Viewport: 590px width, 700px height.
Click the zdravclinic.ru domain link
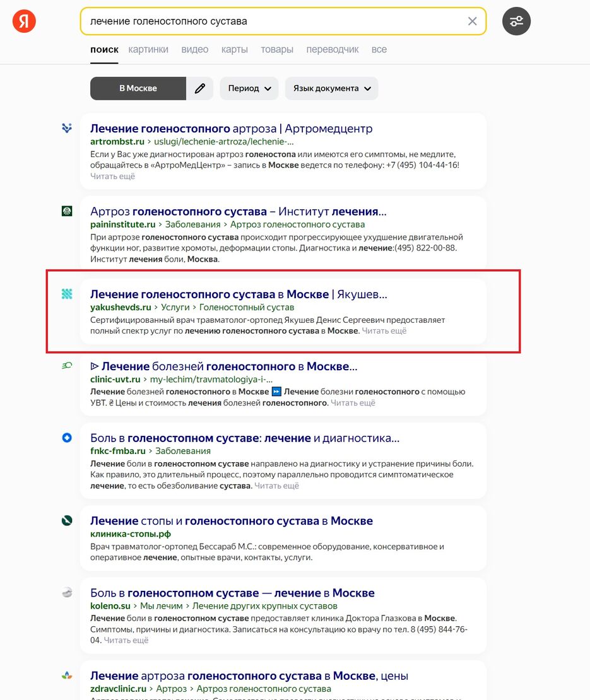(119, 689)
